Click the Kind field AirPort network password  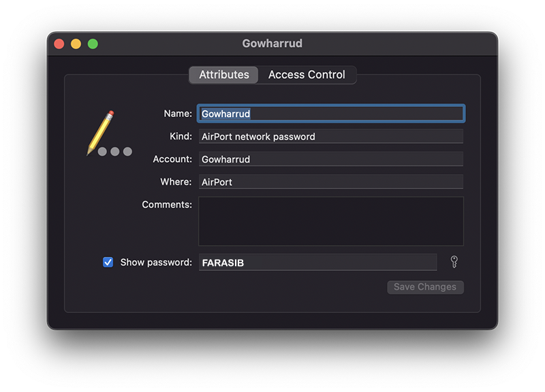pyautogui.click(x=331, y=137)
